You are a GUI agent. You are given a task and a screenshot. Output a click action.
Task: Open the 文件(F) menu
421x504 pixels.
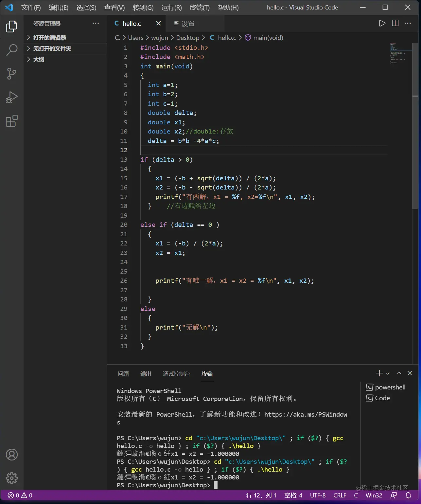tap(31, 8)
